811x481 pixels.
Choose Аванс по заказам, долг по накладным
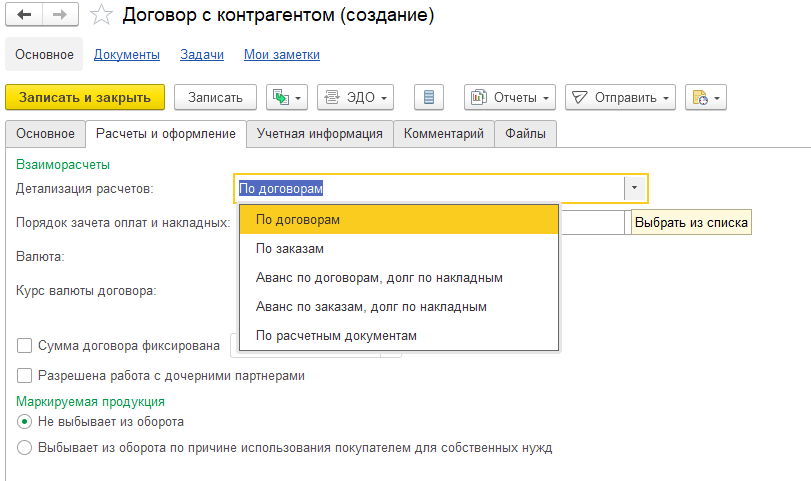coord(399,307)
